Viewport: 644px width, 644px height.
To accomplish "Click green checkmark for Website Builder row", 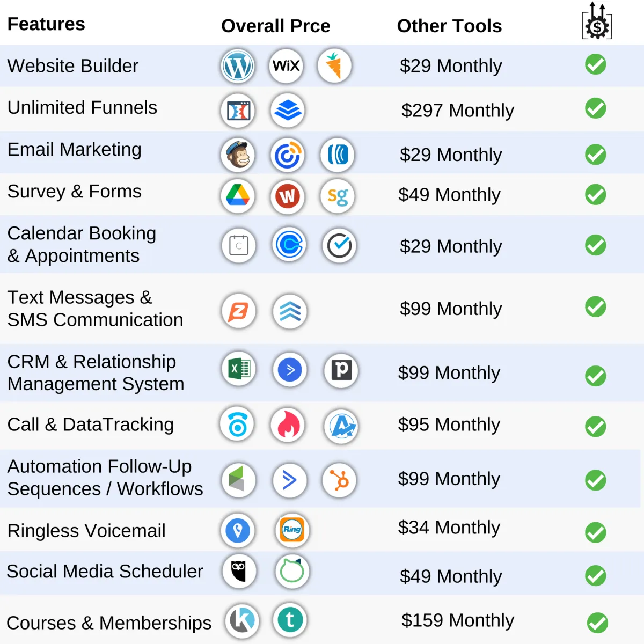I will 596,64.
